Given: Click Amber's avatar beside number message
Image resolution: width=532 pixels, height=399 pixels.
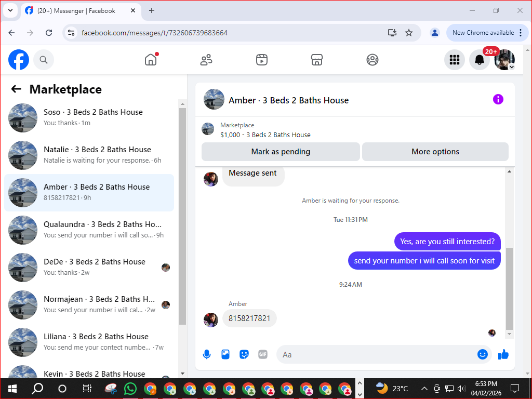Looking at the screenshot, I should coord(211,320).
